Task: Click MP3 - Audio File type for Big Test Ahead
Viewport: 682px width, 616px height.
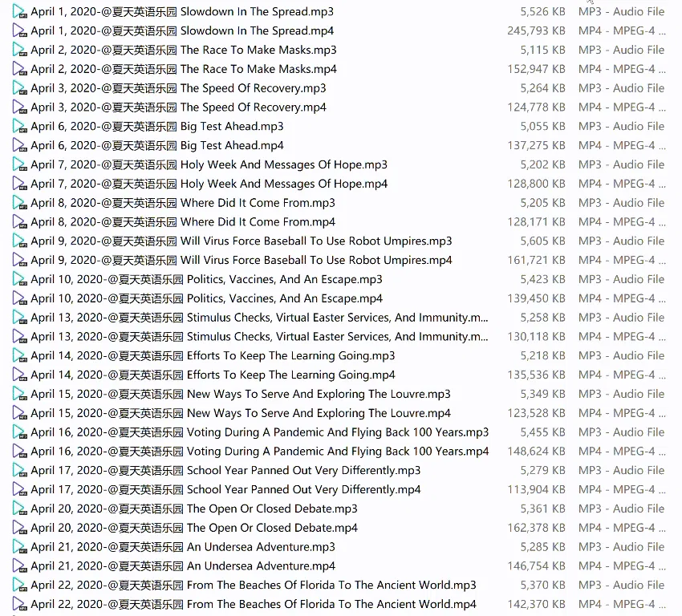Action: (x=621, y=127)
